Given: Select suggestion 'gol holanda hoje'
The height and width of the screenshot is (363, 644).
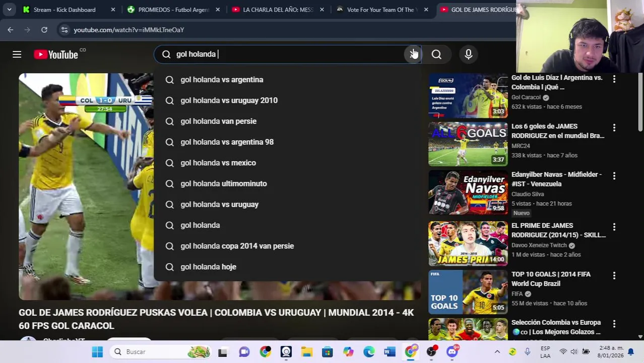Looking at the screenshot, I should (287, 267).
